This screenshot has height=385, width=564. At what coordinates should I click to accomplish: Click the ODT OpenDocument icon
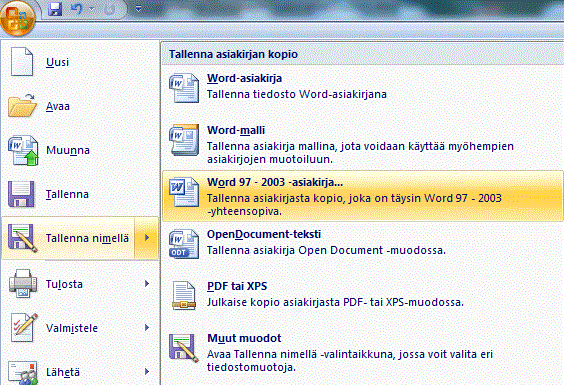click(184, 244)
